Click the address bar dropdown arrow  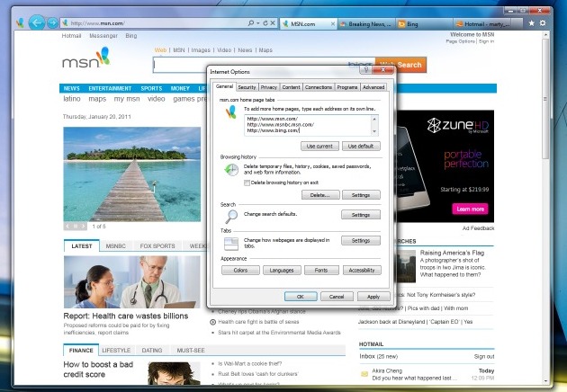258,23
